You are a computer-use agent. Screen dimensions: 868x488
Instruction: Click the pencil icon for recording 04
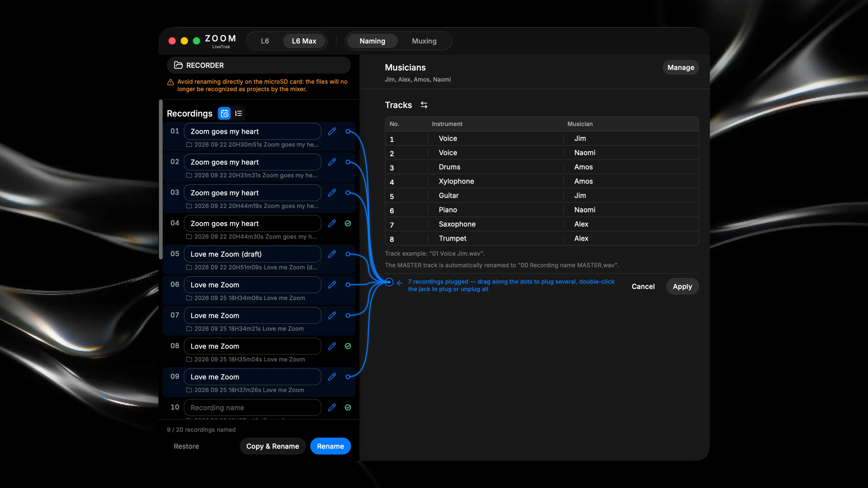pyautogui.click(x=332, y=223)
